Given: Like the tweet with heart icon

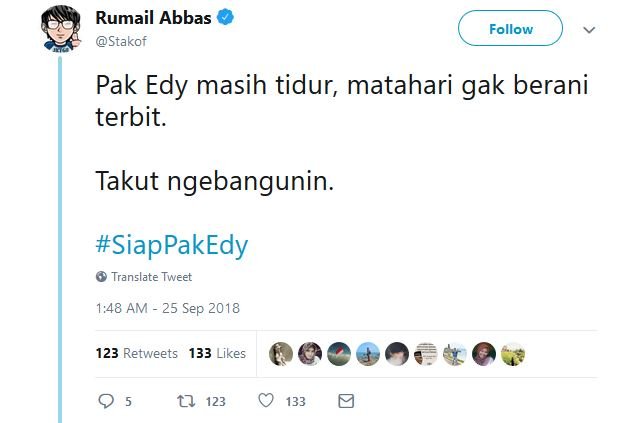Looking at the screenshot, I should pyautogui.click(x=266, y=401).
